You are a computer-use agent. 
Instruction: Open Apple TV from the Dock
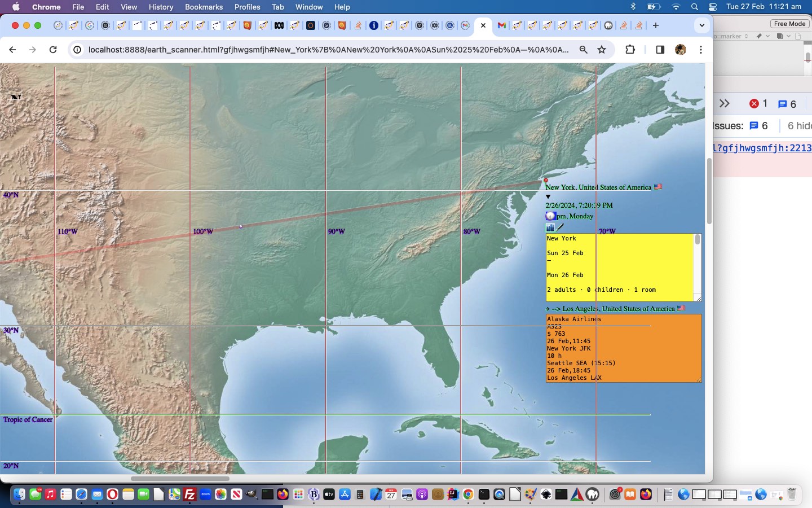pyautogui.click(x=329, y=494)
